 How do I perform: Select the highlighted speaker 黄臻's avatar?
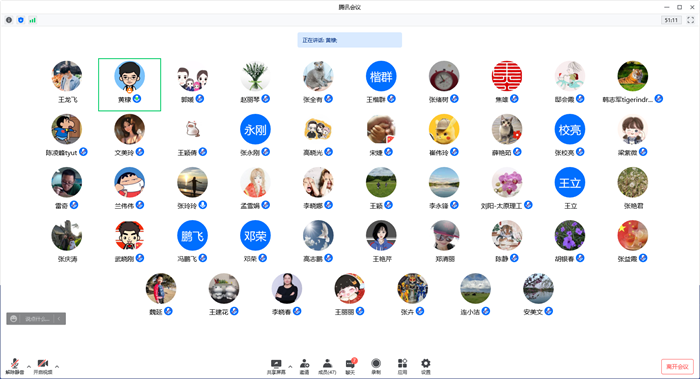point(129,76)
